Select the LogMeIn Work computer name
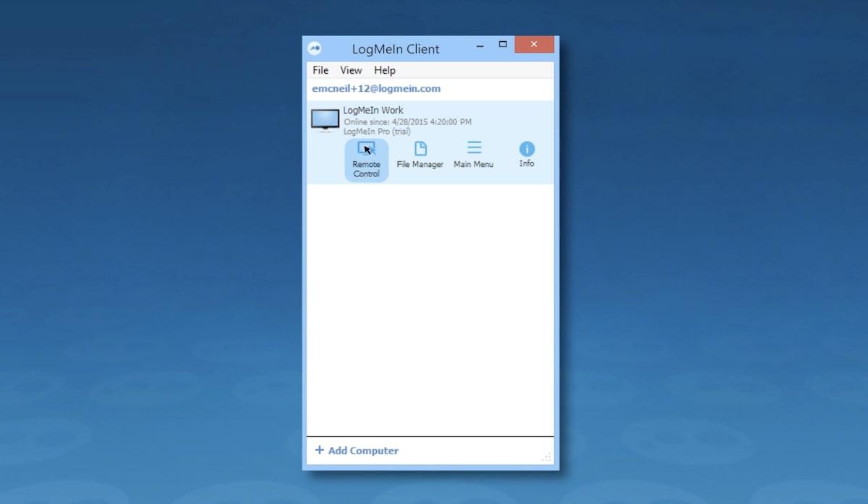Screen dimensions: 868x504 pos(373,110)
